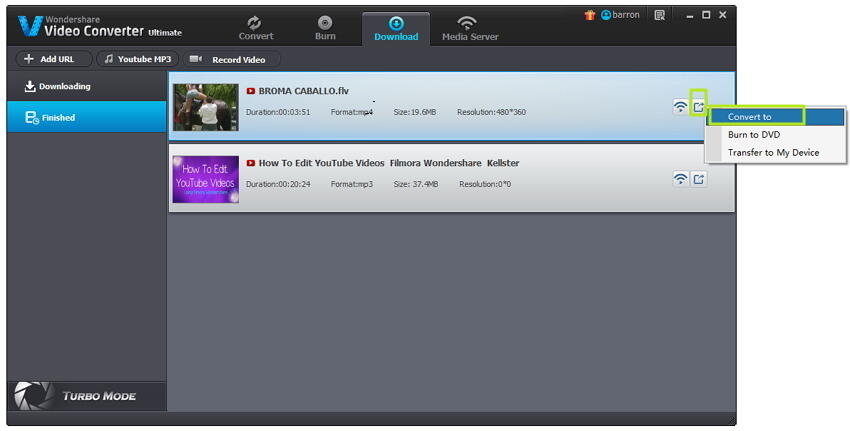This screenshot has height=431, width=850.
Task: Select the Finished category
Action: [87, 117]
